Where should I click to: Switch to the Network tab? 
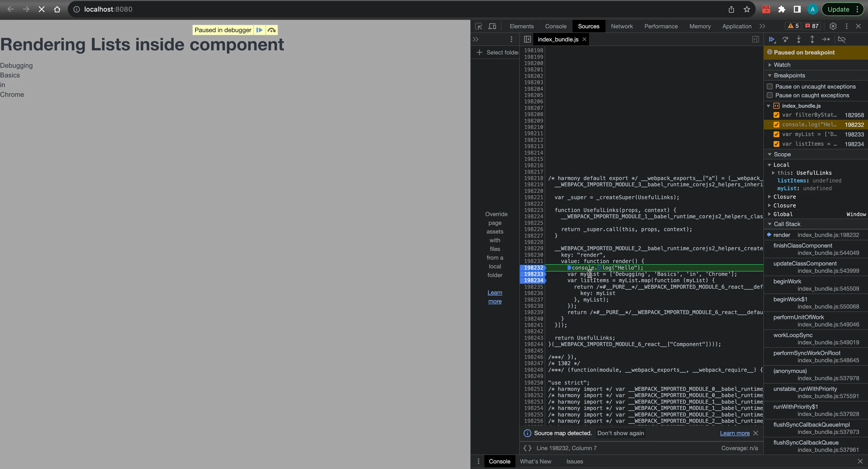tap(622, 26)
